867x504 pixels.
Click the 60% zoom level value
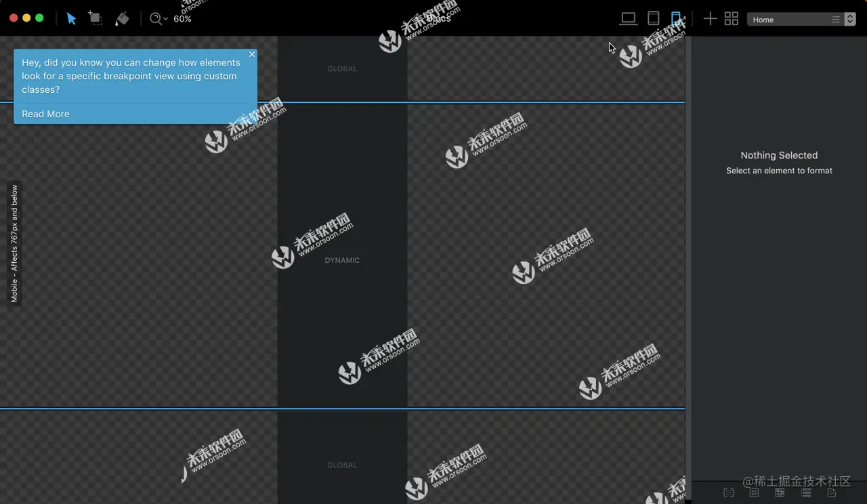tap(182, 19)
